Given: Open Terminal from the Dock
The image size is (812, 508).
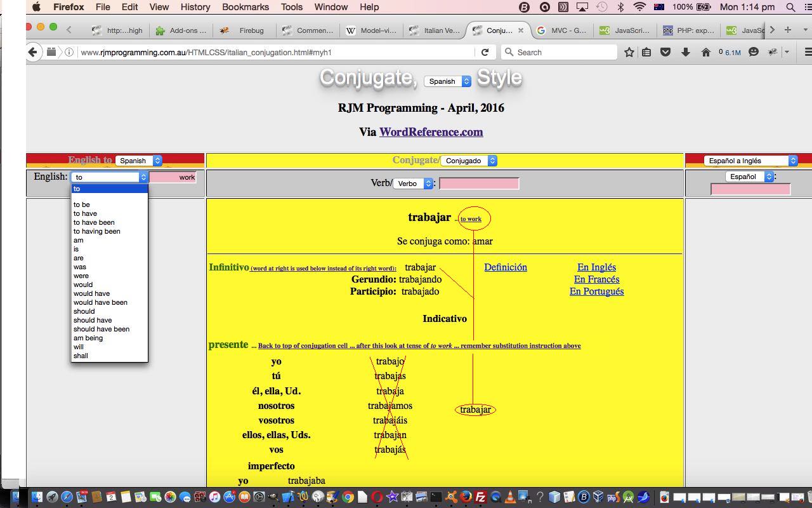Looking at the screenshot, I should pyautogui.click(x=436, y=497).
